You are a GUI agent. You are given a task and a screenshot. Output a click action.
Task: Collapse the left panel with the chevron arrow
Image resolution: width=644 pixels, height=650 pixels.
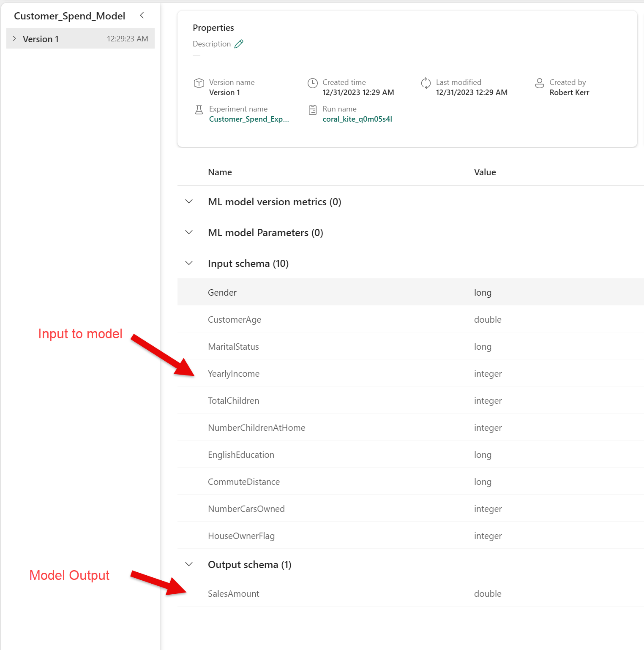[x=142, y=16]
